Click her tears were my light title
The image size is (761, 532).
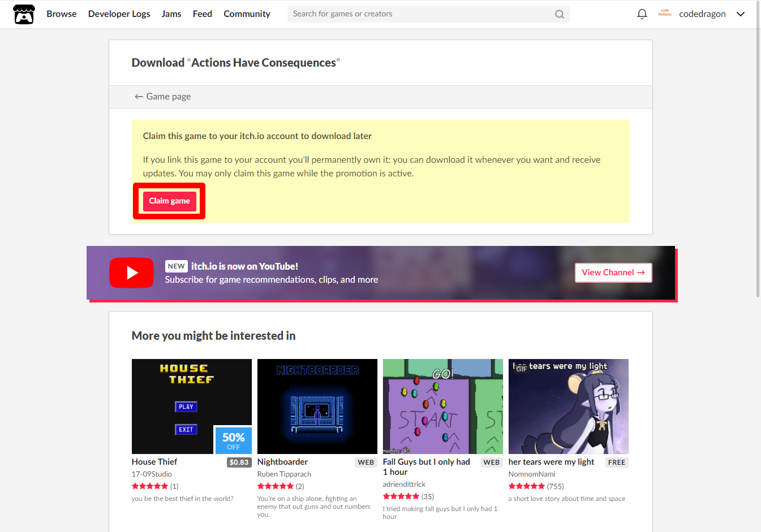tap(551, 462)
